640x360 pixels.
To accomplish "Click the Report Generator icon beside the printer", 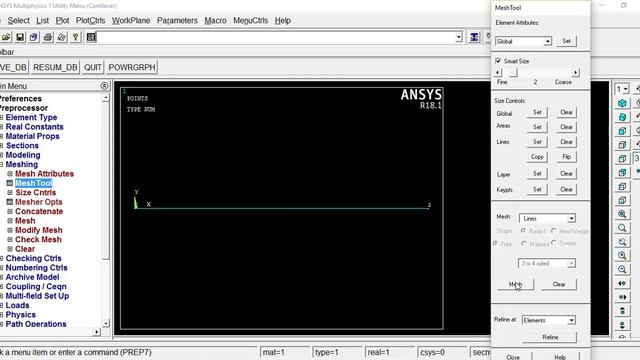I will (x=62, y=37).
